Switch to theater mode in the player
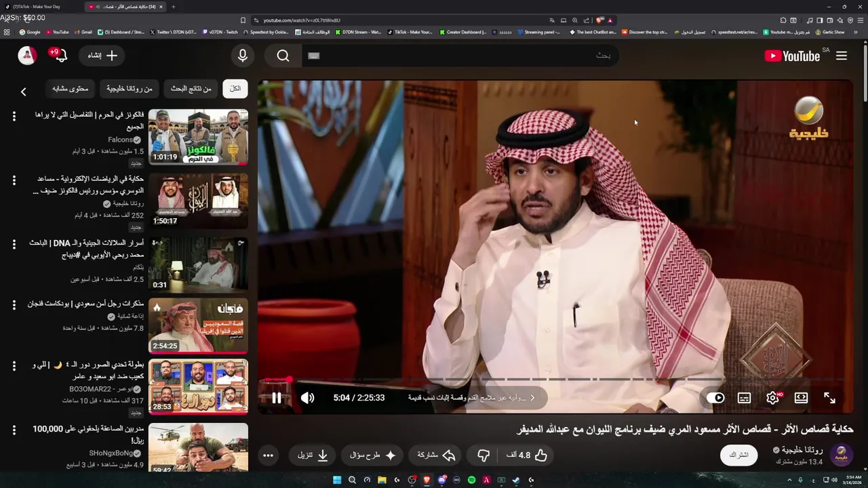 [x=801, y=398]
